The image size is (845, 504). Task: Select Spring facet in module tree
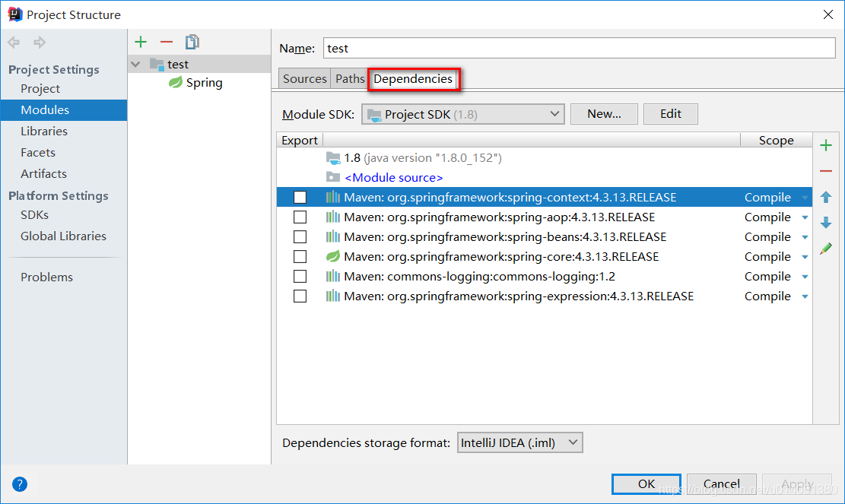coord(205,82)
